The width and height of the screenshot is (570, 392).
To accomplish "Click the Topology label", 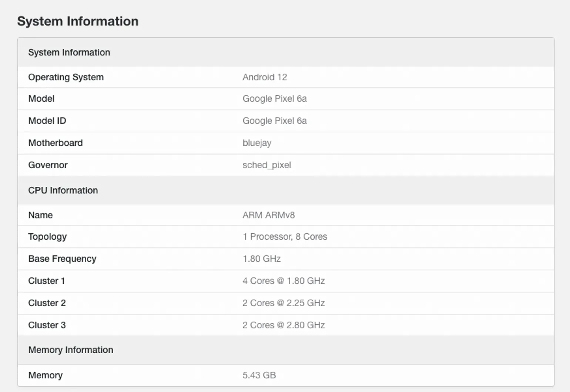I will click(47, 237).
